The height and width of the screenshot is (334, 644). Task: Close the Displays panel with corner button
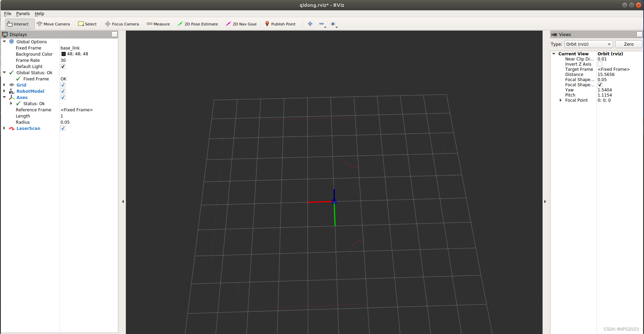[x=114, y=34]
